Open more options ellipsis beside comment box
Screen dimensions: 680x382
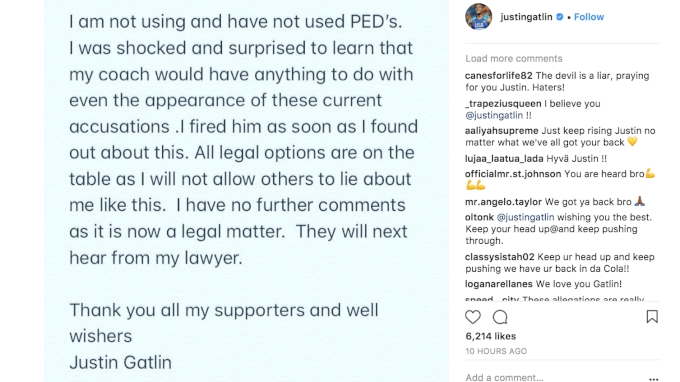pos(654,379)
